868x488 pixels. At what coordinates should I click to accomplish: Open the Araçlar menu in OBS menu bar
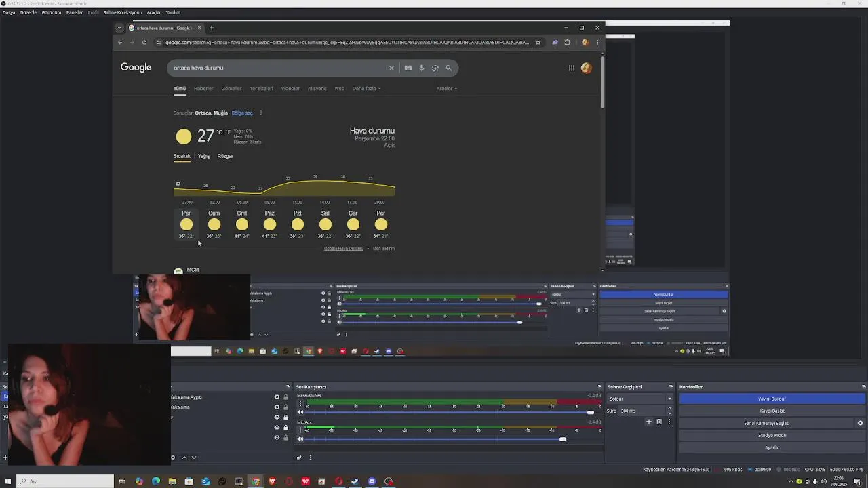[x=154, y=12]
